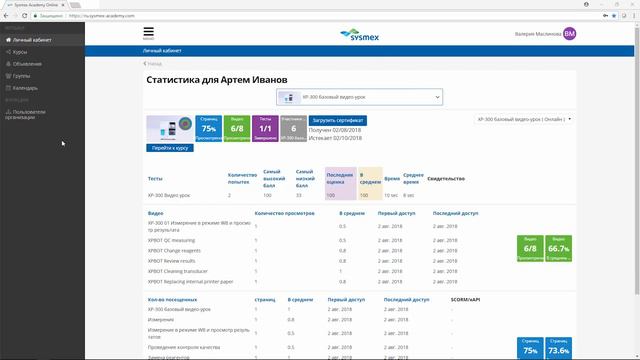This screenshot has height=360, width=640.
Task: Click the Объявления sidebar icon
Action: pyautogui.click(x=8, y=64)
